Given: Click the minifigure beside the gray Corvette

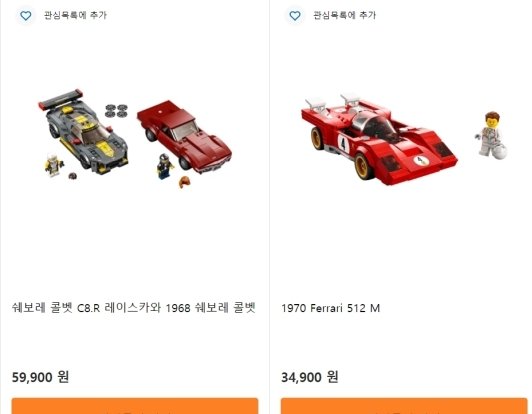Looking at the screenshot, I should (54, 165).
